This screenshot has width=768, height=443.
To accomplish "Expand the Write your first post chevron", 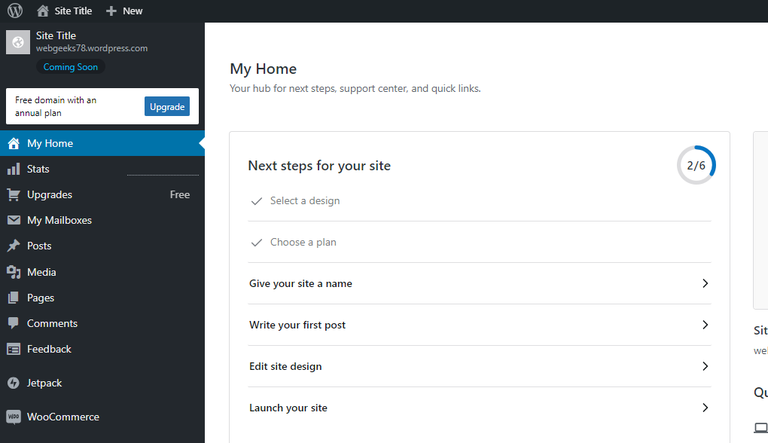I will click(705, 325).
